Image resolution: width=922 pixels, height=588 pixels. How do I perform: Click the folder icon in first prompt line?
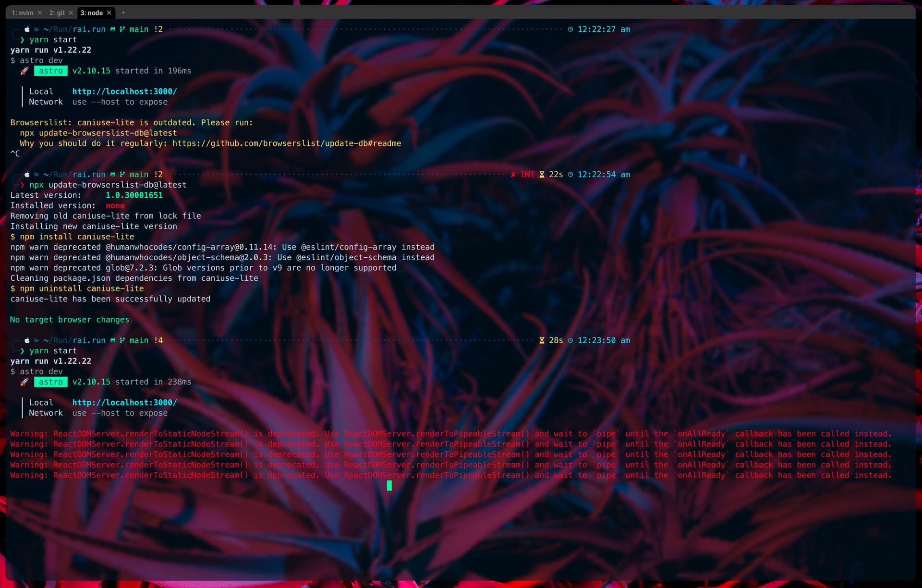tap(36, 29)
